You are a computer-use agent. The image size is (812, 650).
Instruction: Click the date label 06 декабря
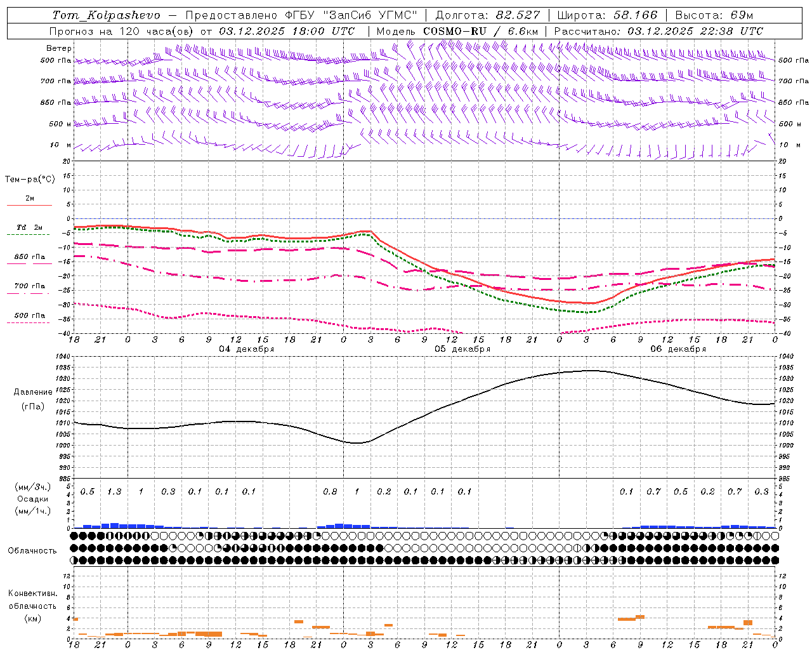coord(678,349)
